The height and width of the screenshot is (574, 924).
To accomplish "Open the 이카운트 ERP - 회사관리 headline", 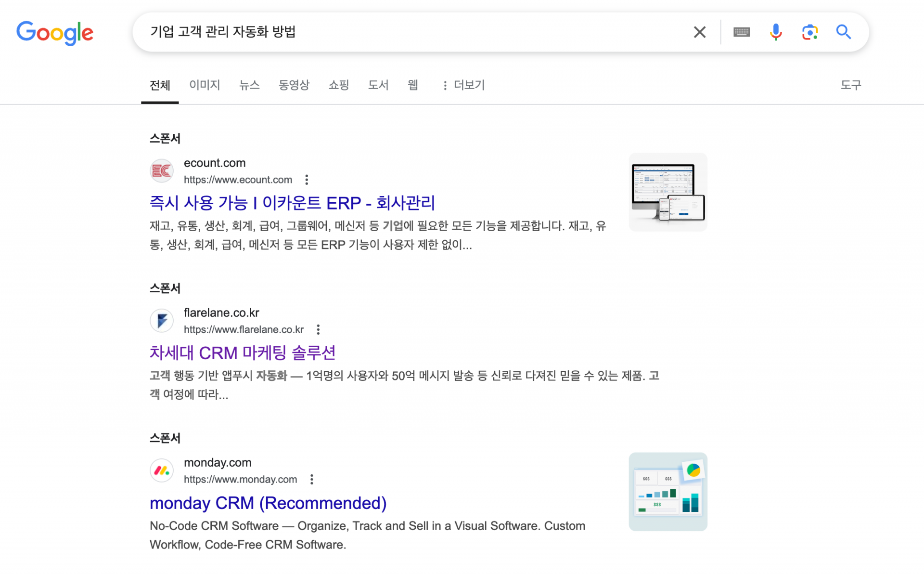I will point(292,203).
